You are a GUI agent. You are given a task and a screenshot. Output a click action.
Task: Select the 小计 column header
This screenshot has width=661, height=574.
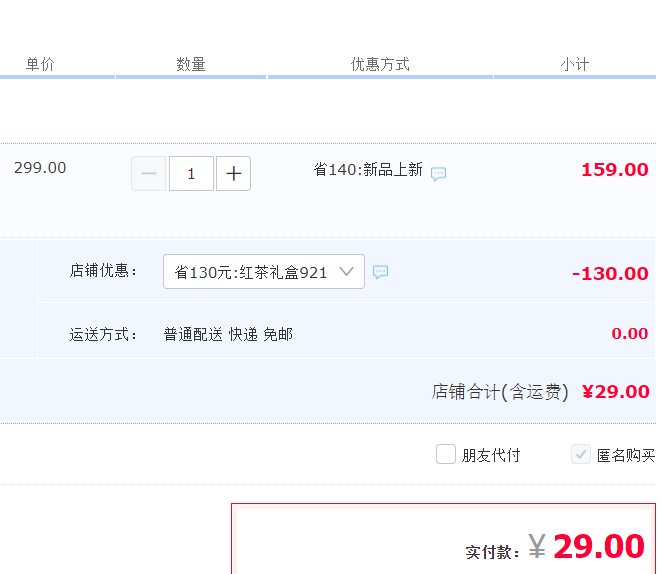point(575,64)
